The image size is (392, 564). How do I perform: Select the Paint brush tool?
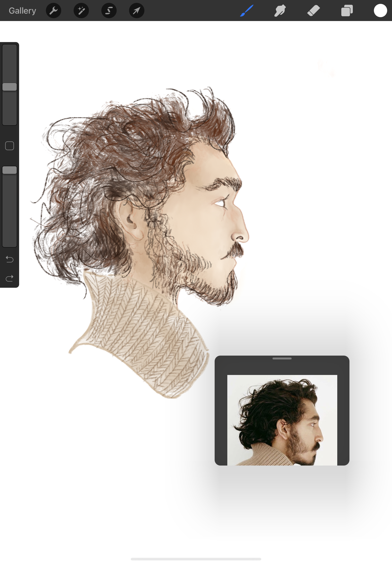(246, 10)
